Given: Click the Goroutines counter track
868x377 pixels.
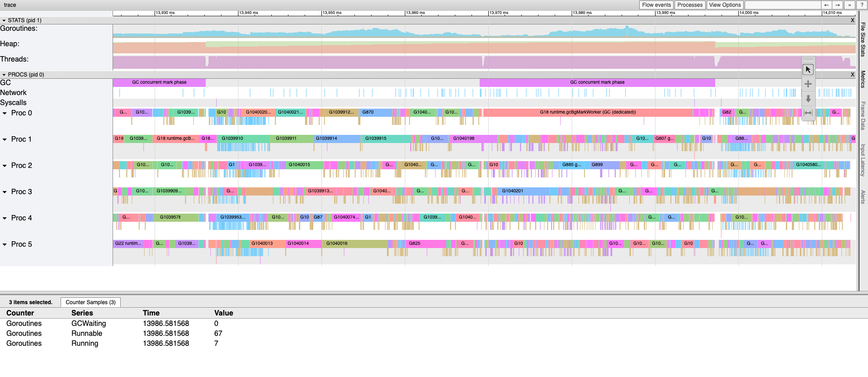Looking at the screenshot, I should 484,31.
